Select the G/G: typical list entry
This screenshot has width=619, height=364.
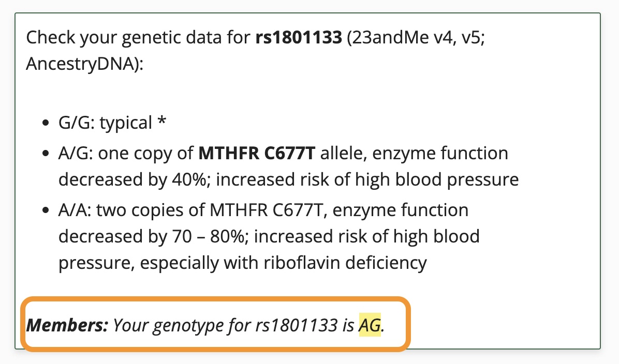[112, 123]
